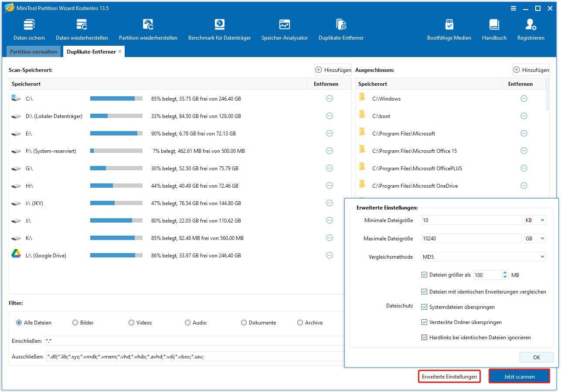Open the hamburger menu in the title bar
561x392 pixels.
tap(513, 8)
